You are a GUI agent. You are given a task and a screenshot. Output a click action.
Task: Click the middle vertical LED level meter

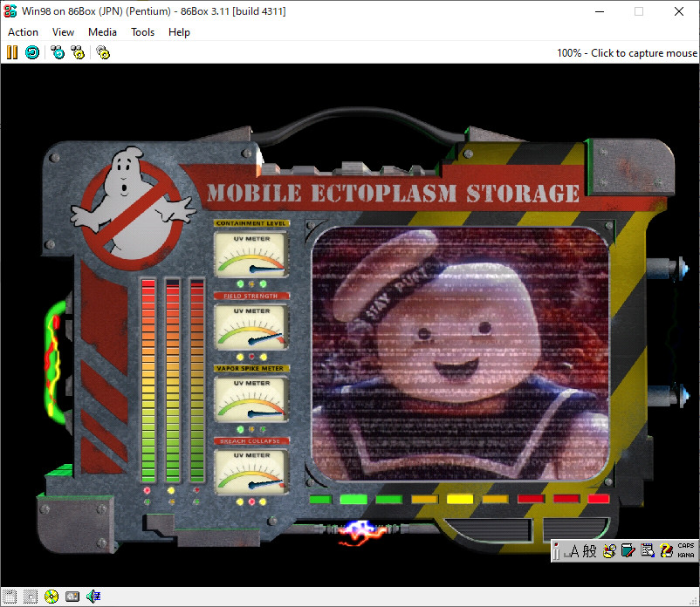point(172,380)
